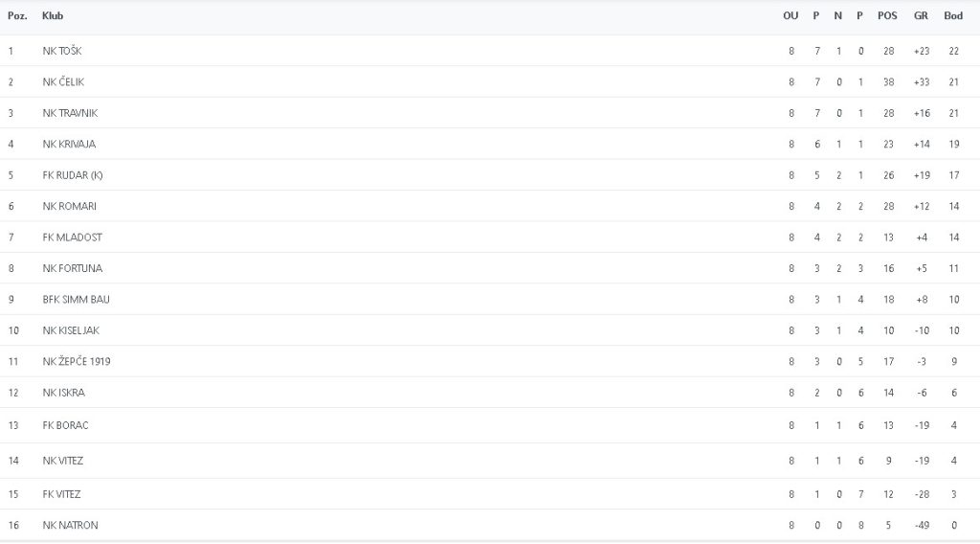Click the Klub column header
This screenshot has width=980, height=544.
tap(53, 16)
